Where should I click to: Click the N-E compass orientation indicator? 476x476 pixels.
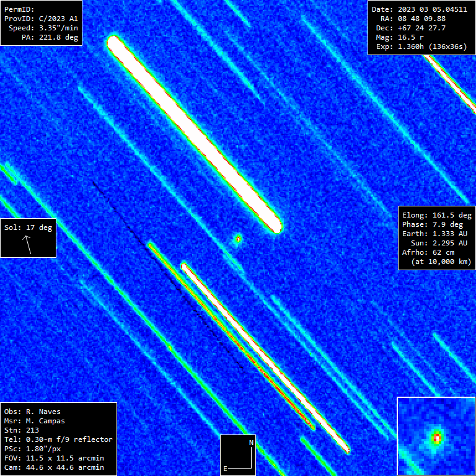click(x=238, y=455)
